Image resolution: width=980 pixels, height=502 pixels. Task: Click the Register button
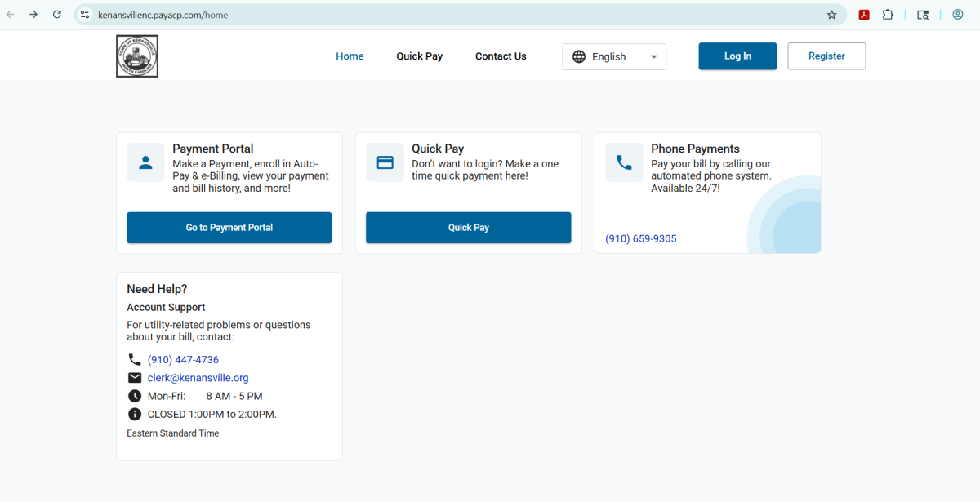(x=826, y=56)
